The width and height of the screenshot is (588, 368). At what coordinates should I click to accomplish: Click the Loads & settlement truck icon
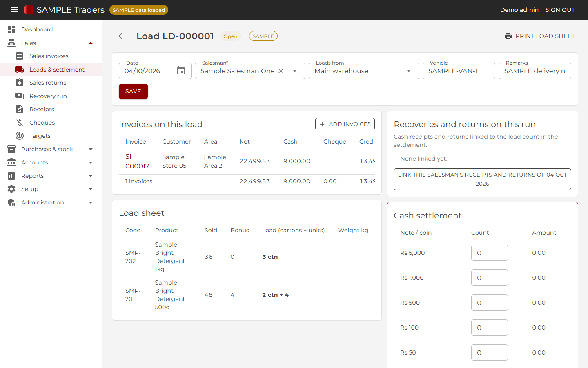point(20,70)
